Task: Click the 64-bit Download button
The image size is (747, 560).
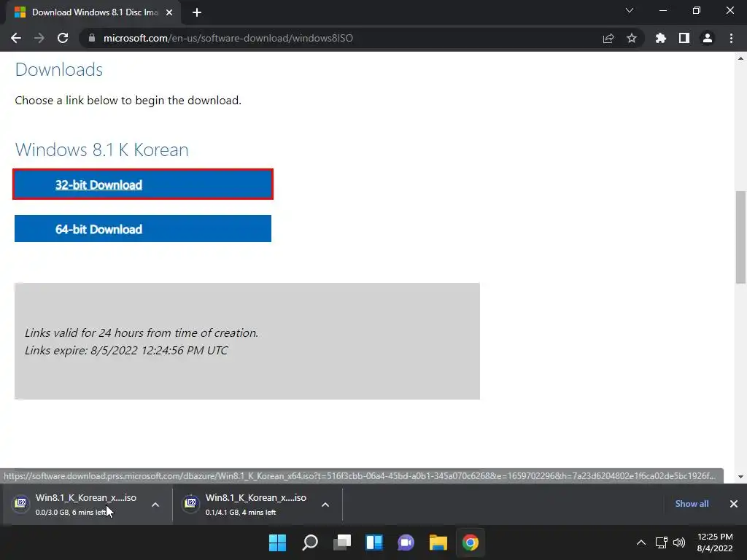Action: 143,228
